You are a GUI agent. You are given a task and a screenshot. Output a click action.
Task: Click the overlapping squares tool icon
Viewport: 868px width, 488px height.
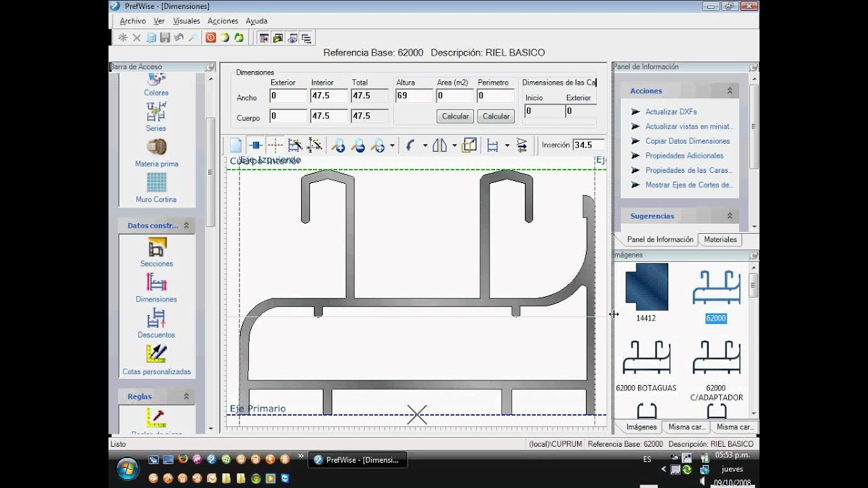tap(469, 145)
